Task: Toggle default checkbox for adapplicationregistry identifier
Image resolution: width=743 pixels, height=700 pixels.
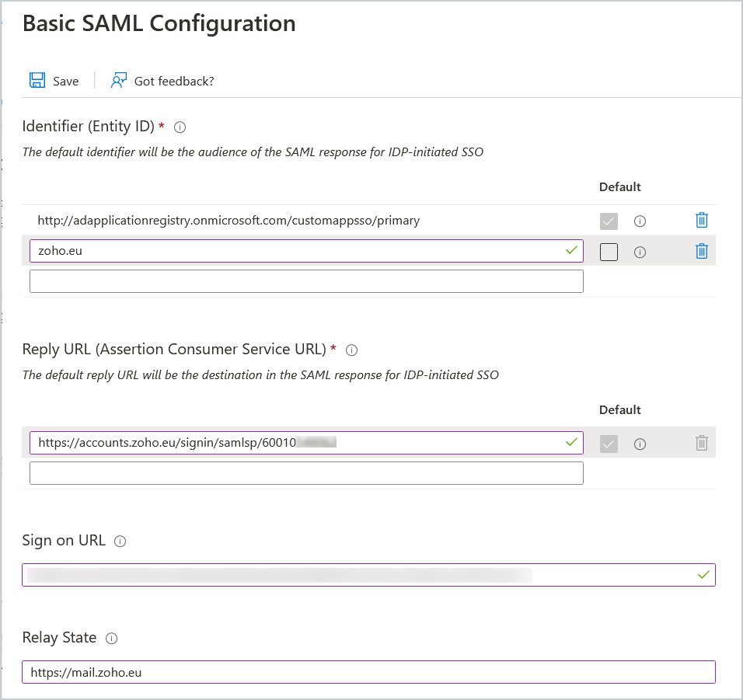Action: (x=609, y=221)
